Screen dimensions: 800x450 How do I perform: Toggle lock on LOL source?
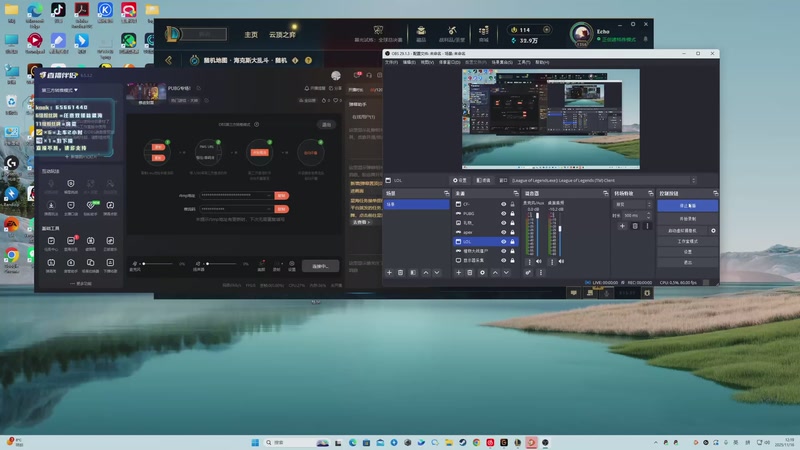512,241
